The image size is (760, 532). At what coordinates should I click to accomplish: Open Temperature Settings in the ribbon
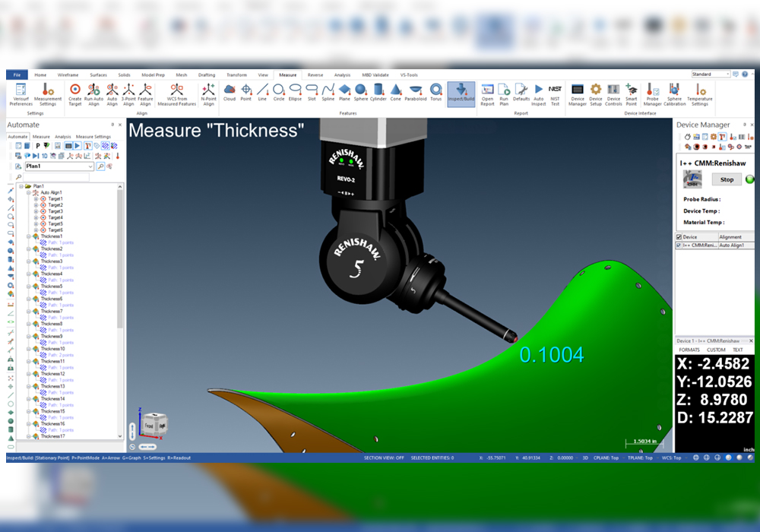coord(699,94)
